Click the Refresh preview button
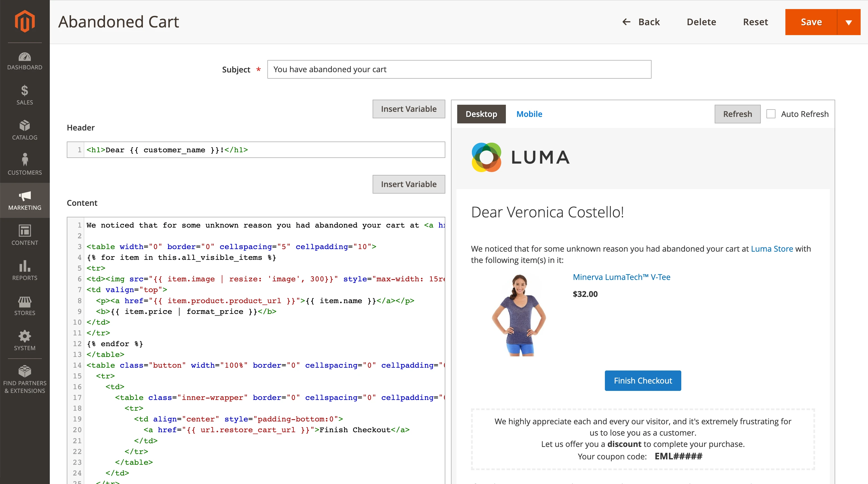The height and width of the screenshot is (484, 868). [x=737, y=114]
